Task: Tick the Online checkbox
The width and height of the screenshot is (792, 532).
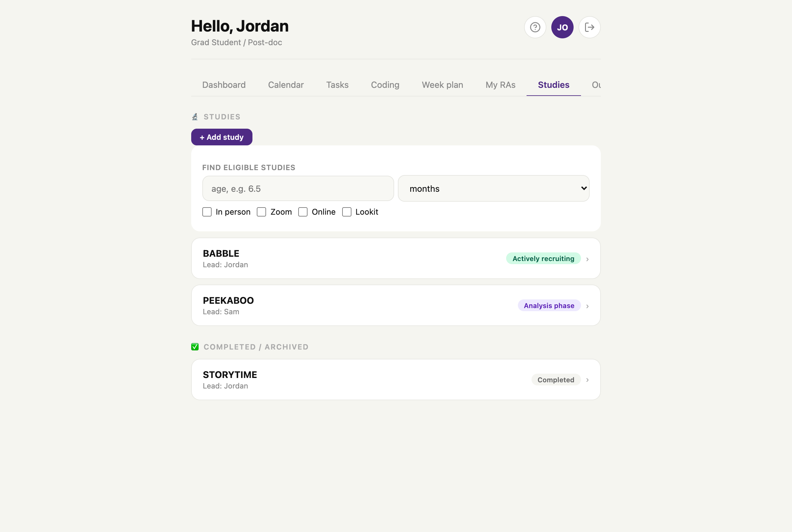Action: point(303,212)
